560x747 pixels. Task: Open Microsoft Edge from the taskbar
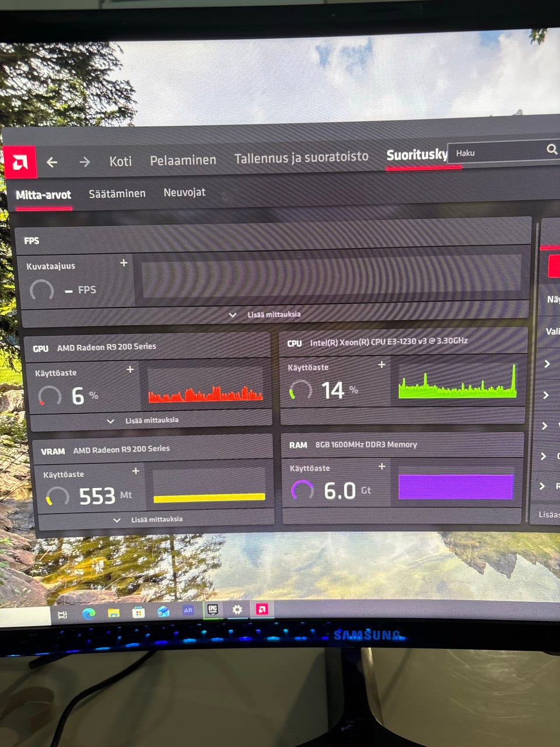tap(89, 613)
